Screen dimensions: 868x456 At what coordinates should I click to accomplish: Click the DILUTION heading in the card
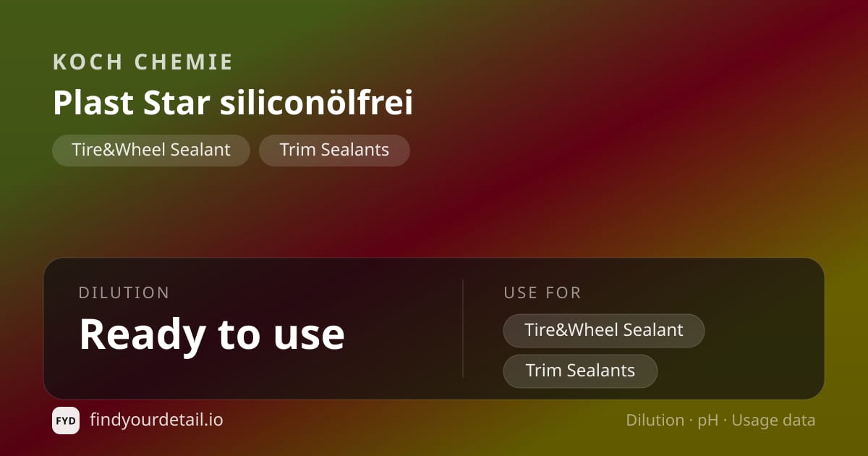point(124,293)
